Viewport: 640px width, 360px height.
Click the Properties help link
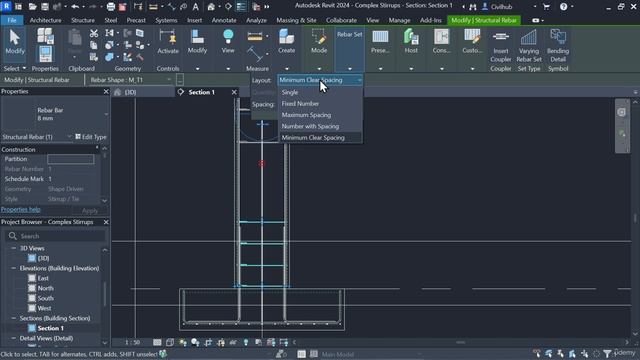click(x=21, y=209)
